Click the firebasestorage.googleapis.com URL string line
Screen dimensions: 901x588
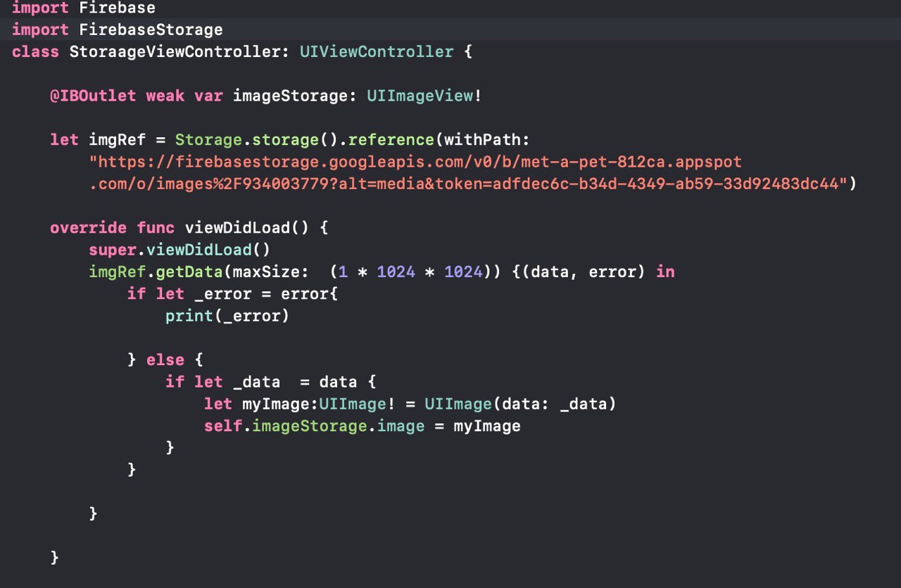click(415, 162)
